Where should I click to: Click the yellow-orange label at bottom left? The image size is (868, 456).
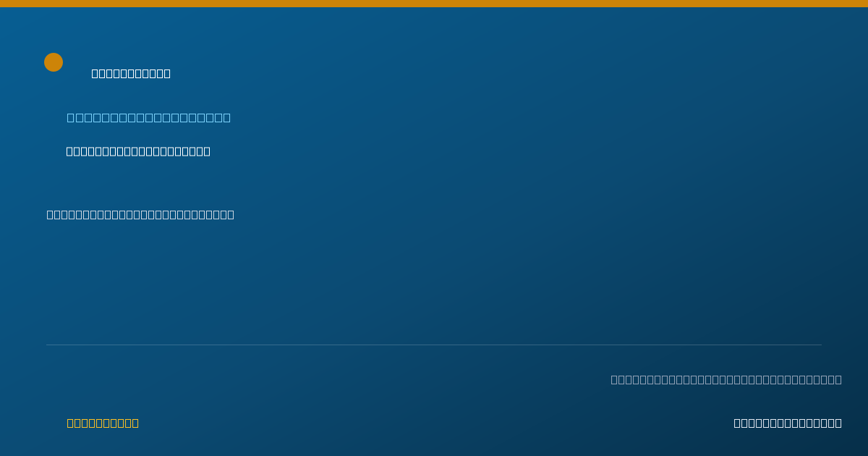tap(103, 423)
